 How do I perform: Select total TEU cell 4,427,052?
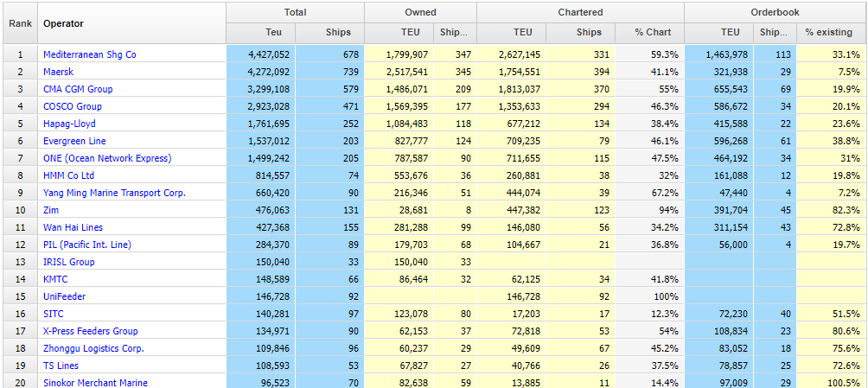(x=261, y=54)
